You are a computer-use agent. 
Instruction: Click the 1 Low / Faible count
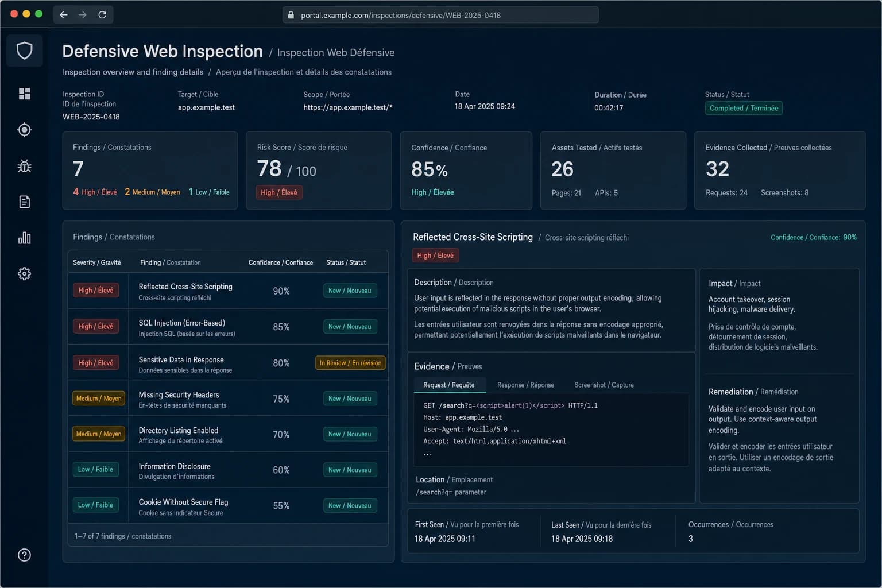tap(209, 192)
